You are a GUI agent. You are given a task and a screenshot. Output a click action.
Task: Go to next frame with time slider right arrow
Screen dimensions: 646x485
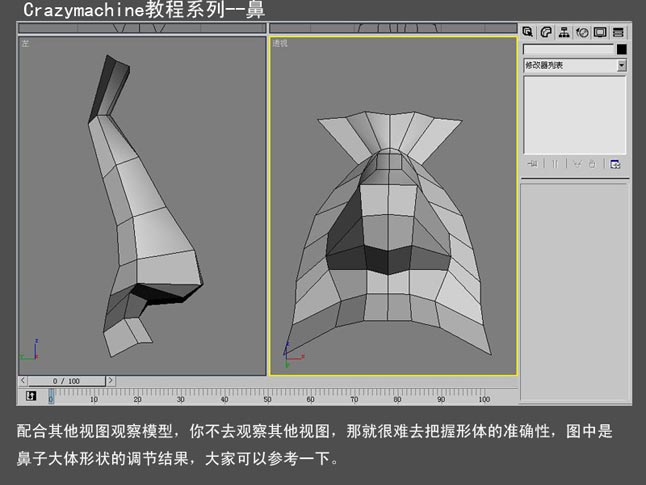110,380
